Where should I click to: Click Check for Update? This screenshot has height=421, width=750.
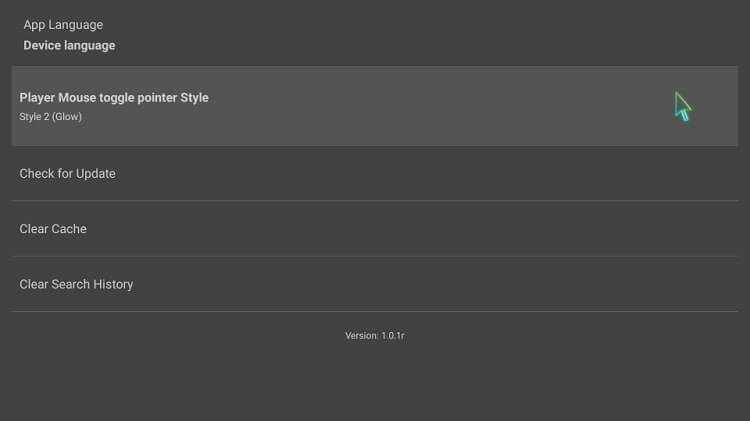pos(375,174)
